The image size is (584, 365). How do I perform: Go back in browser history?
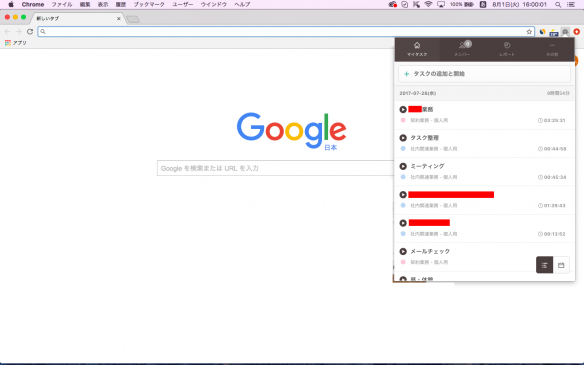tap(7, 32)
